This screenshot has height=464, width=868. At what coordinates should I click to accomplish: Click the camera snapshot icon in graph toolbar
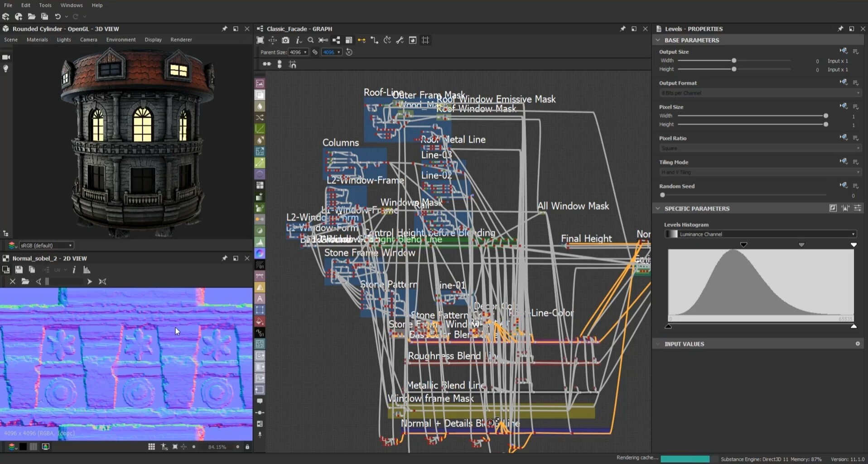(x=285, y=40)
